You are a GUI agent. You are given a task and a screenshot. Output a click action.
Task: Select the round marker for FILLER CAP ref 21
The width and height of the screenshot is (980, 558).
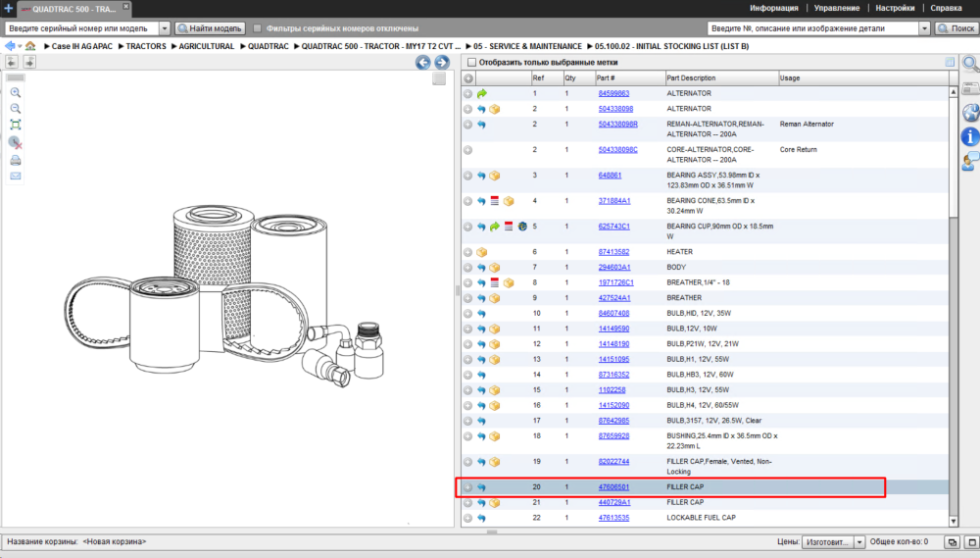[x=468, y=502]
